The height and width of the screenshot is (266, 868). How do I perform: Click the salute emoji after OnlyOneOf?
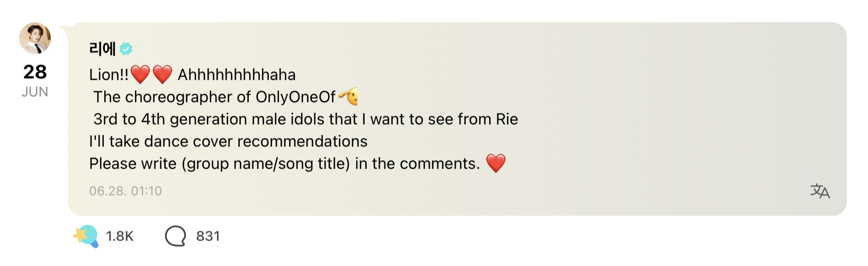pos(348,96)
